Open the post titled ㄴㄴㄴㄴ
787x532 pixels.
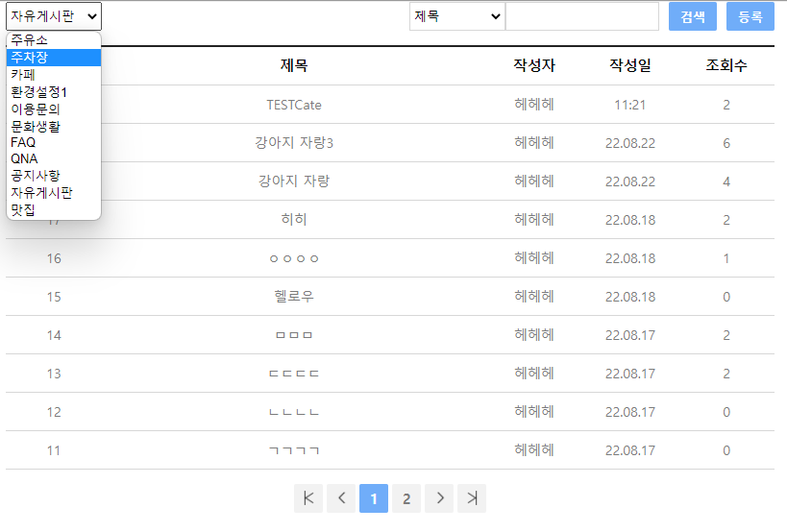point(294,412)
